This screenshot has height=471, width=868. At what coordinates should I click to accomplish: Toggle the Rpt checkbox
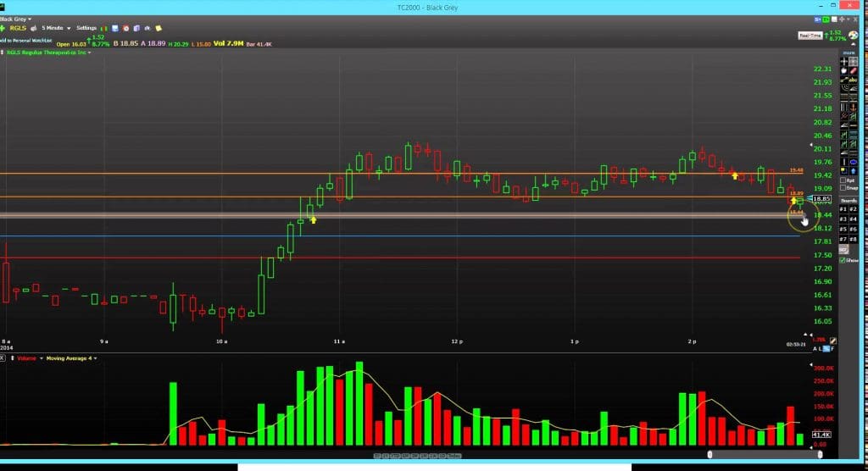tap(843, 180)
